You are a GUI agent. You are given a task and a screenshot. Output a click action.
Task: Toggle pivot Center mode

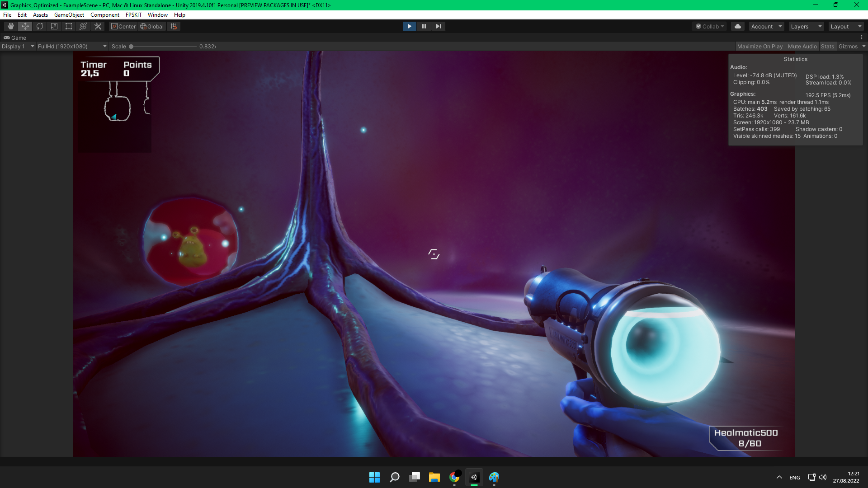click(123, 26)
